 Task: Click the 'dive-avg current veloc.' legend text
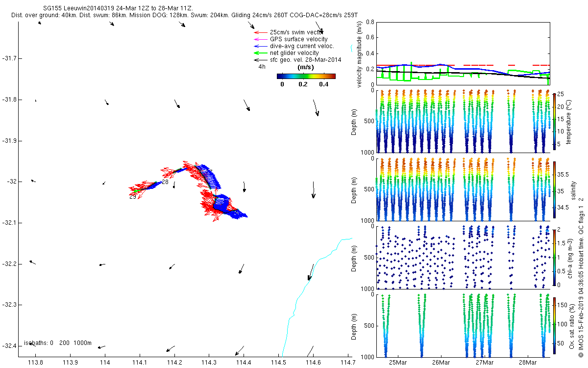coord(302,46)
